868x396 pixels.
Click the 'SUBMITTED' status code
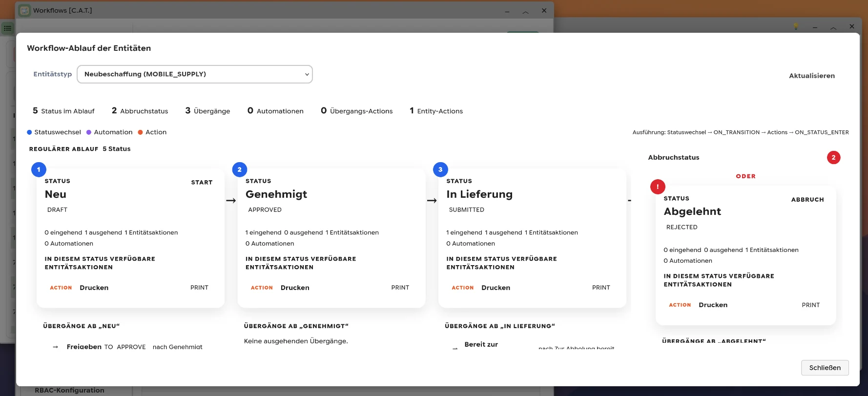pyautogui.click(x=467, y=210)
